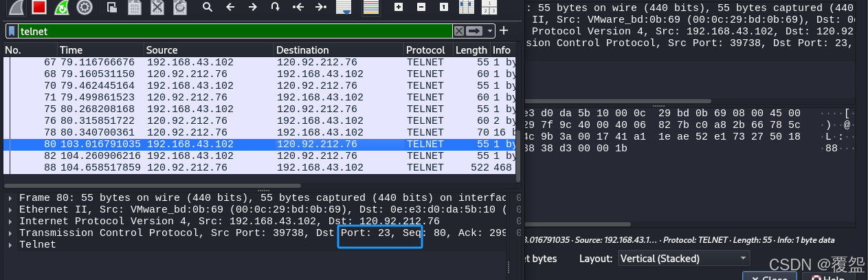Stop the running capture with the red square
The height and width of the screenshot is (280, 868).
(x=39, y=7)
